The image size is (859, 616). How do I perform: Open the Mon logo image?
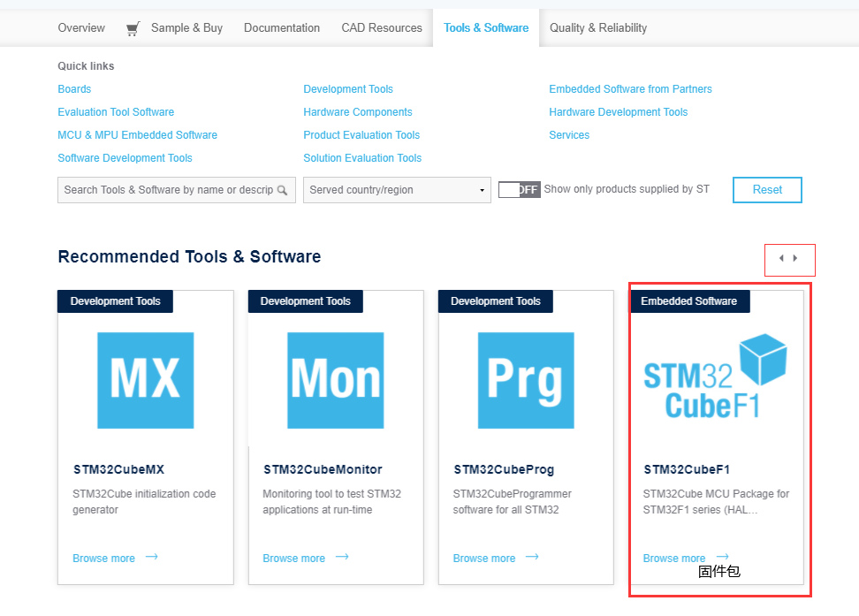[336, 380]
